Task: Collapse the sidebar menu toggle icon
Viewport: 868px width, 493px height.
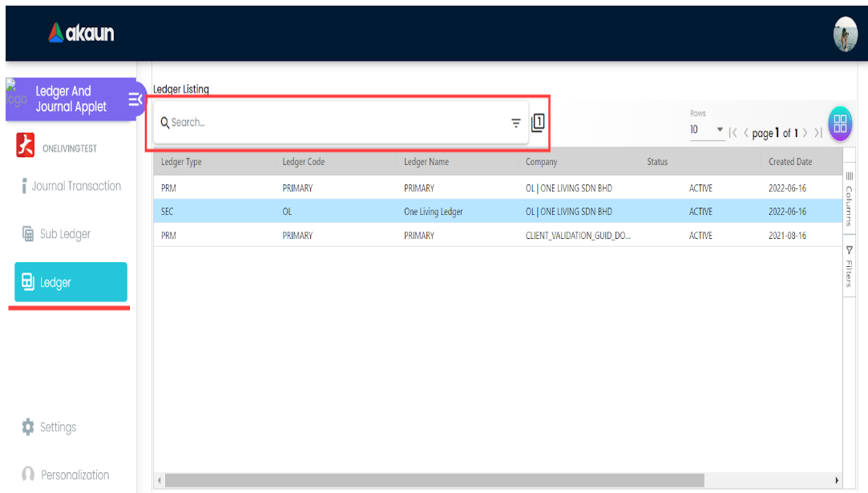Action: click(x=135, y=99)
